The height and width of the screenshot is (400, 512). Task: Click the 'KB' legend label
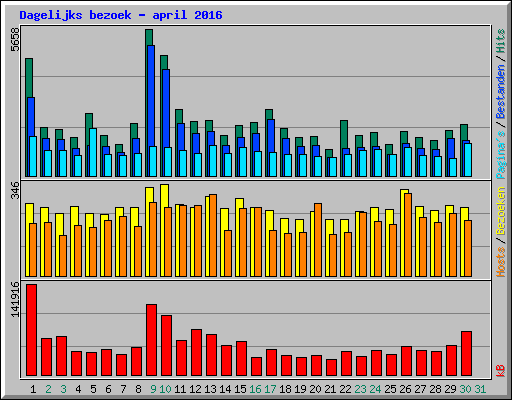coord(500,371)
